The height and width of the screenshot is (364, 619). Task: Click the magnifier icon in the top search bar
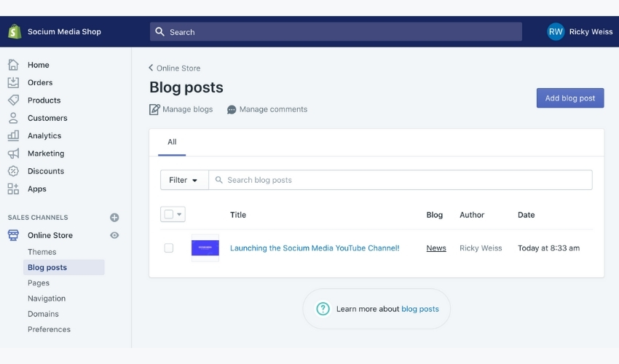tap(160, 31)
